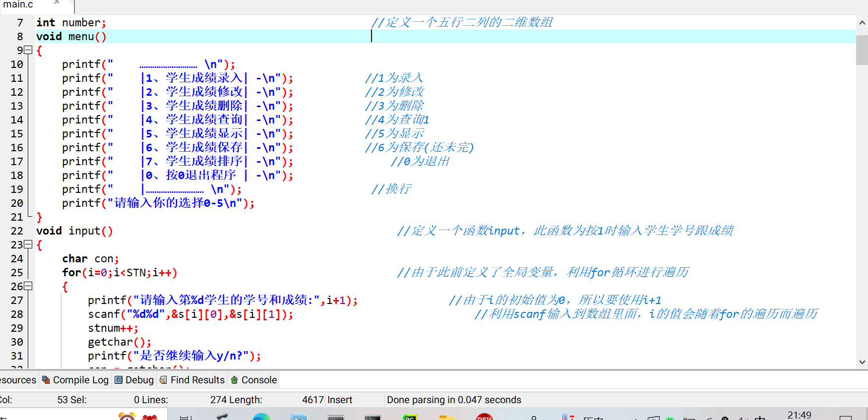Click the printf line with "6、学生成绩保存"
868x420 pixels.
(178, 148)
